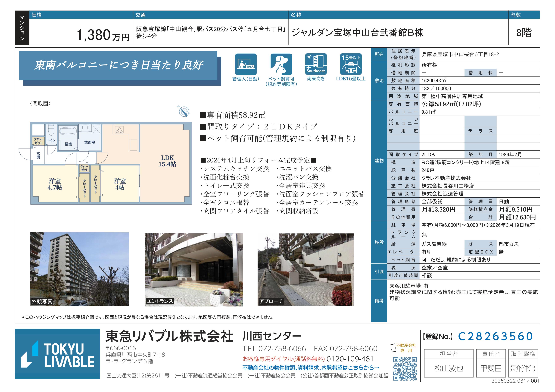Click the QR code

tap(405, 369)
